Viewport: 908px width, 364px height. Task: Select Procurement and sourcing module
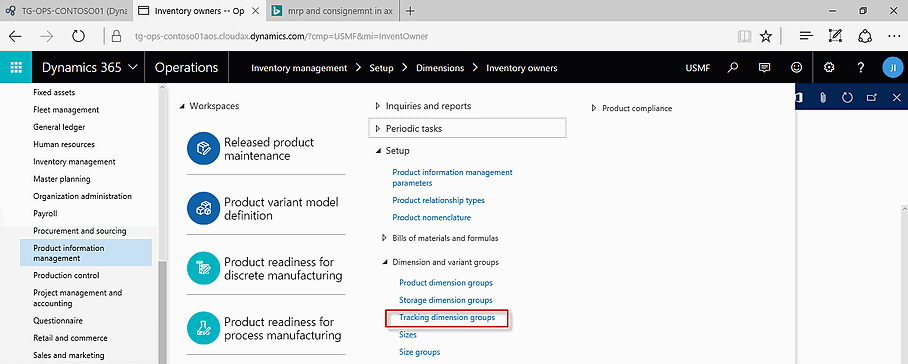click(79, 231)
